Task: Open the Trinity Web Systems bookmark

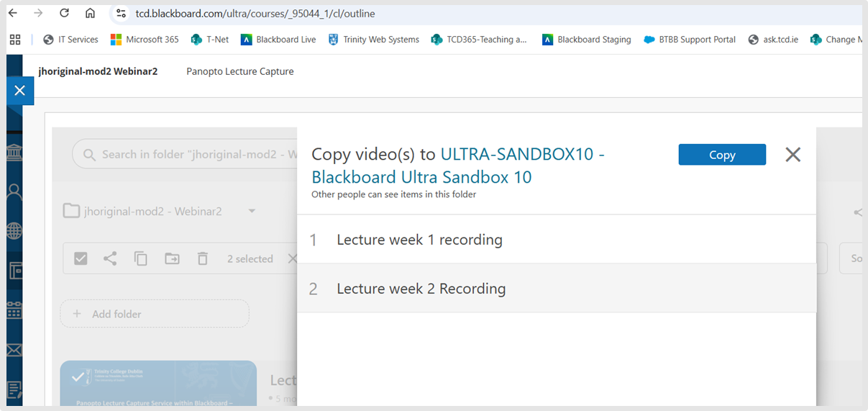Action: point(373,40)
